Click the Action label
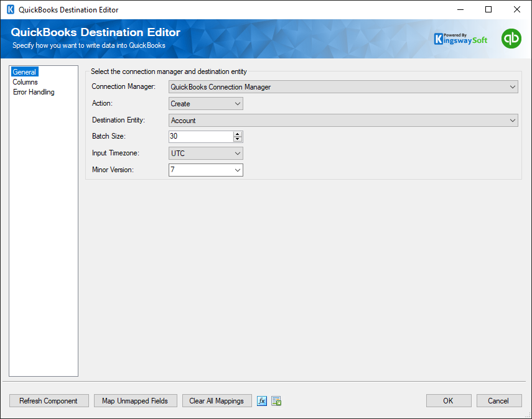The image size is (532, 419). [102, 103]
